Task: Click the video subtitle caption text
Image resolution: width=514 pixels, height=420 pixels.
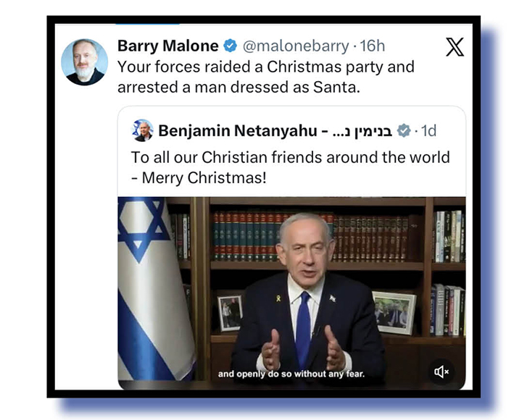Action: [x=291, y=374]
